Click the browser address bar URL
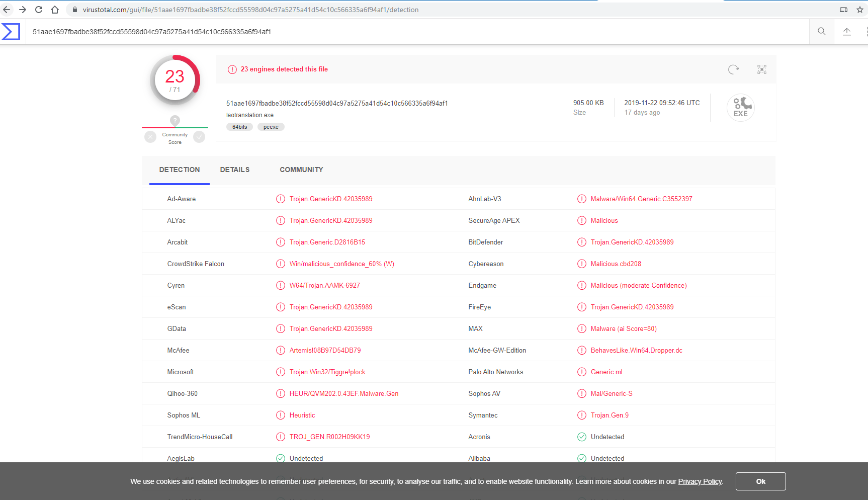 [250, 10]
